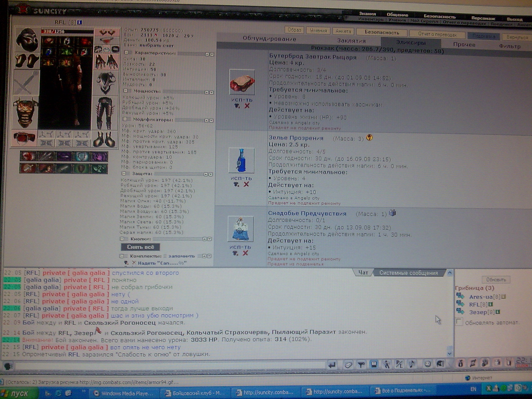This screenshot has width=532, height=399.
Task: Delete Снадобье Предчувствия with red X
Action: pos(245,253)
